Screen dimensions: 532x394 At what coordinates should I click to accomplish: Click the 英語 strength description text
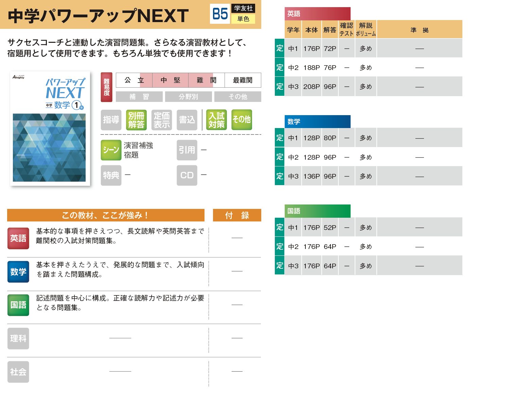pyautogui.click(x=120, y=236)
